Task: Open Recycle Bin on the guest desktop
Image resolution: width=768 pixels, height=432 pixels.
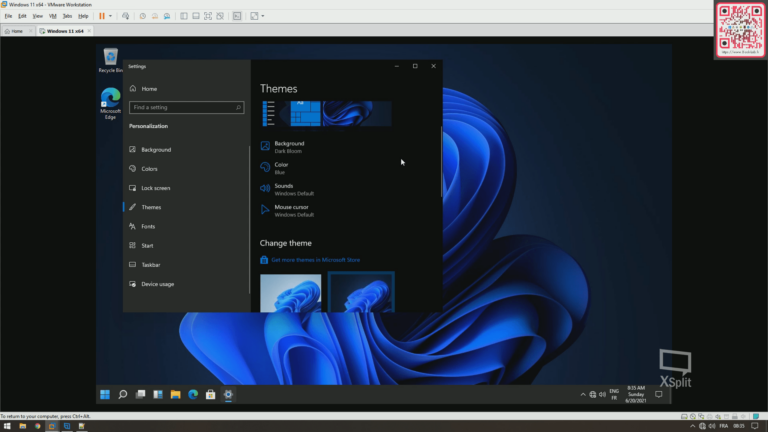Action: point(111,60)
